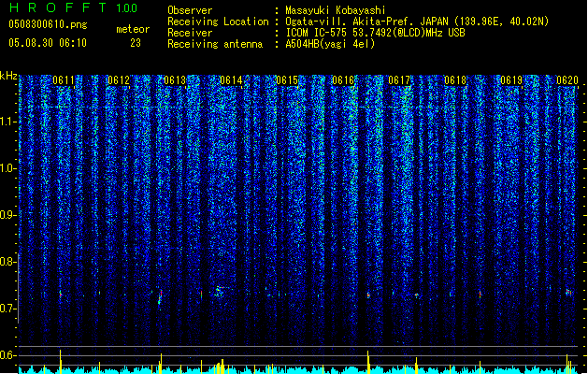Viewport: 588px width, 374px height.
Task: Click the 0613 time marker
Action: [175, 80]
